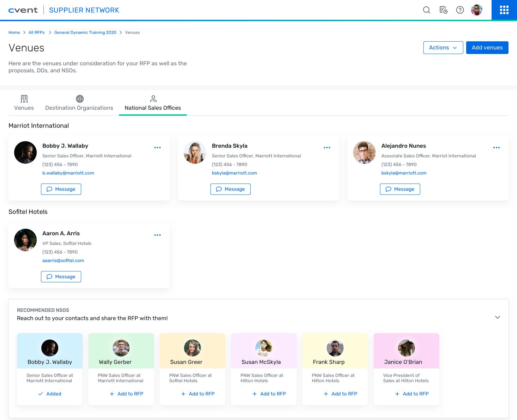
Task: Add Janice O'Brian to RFP
Action: tap(412, 394)
